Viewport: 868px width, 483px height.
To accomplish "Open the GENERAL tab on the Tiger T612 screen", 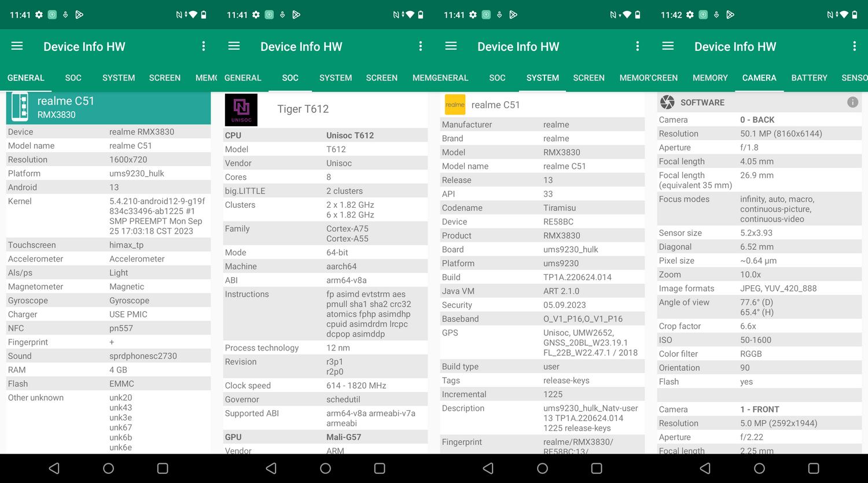I will (242, 78).
